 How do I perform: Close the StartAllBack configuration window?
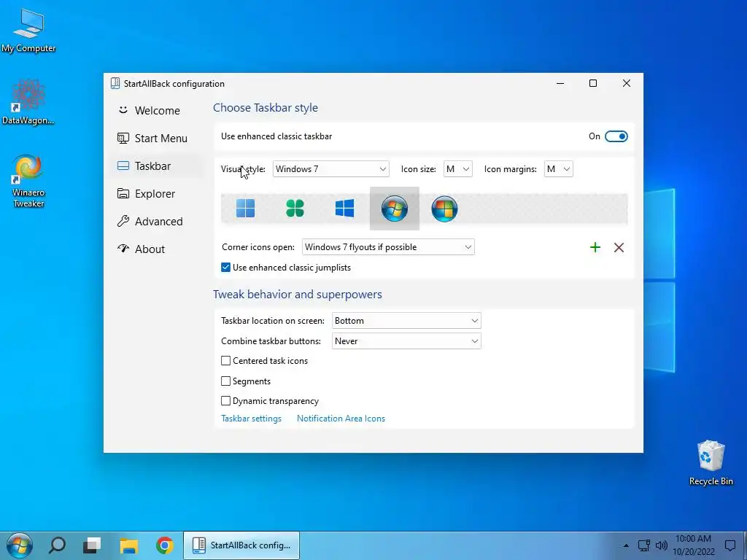coord(627,83)
